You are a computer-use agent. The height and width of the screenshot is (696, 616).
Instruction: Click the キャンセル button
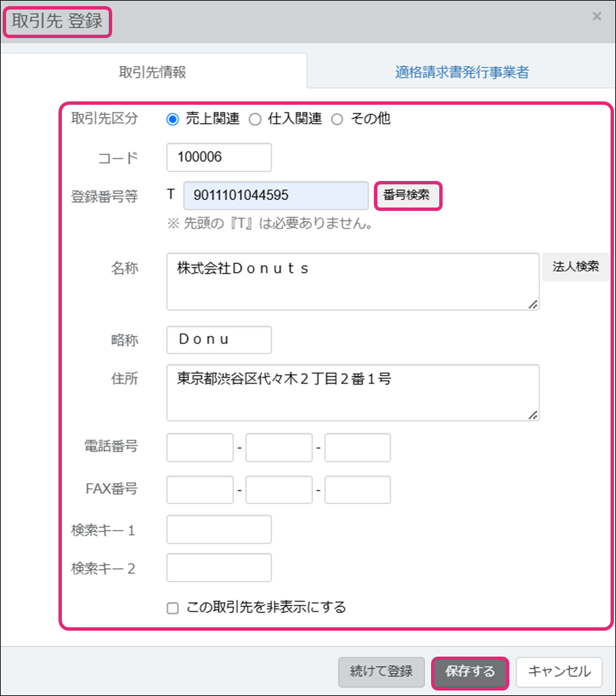tap(558, 672)
